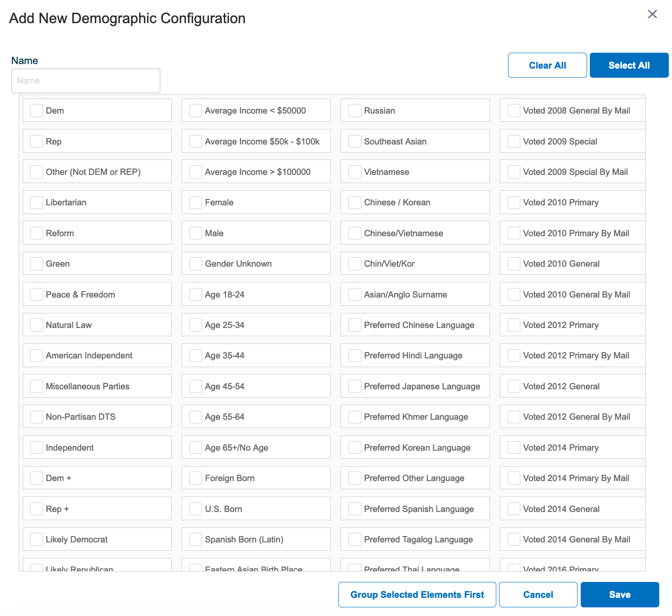Check the Likely Democrat checkbox
This screenshot has height=616, width=672.
pos(36,539)
